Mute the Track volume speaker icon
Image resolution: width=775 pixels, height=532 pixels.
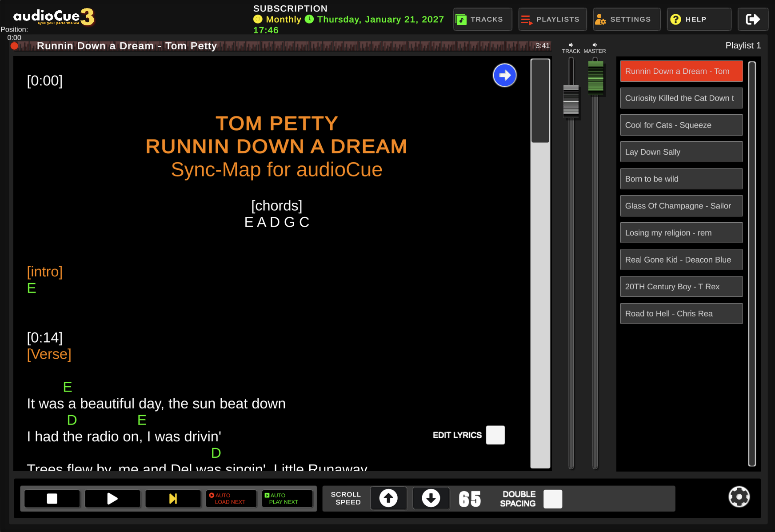pyautogui.click(x=571, y=45)
